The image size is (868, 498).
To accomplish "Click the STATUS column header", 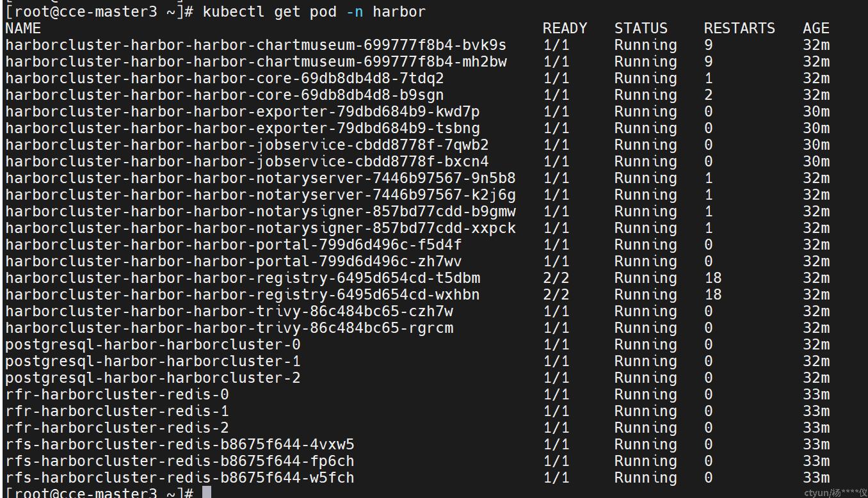I will pos(641,28).
